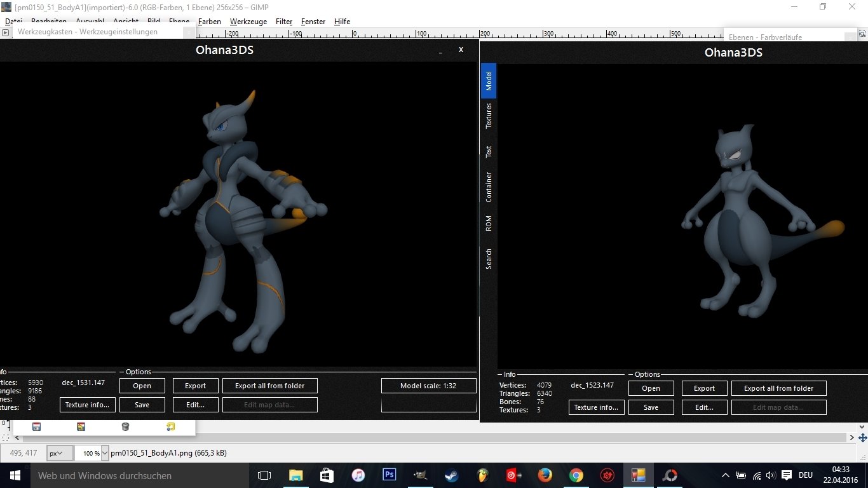The image size is (868, 488).
Task: Click Export all from folder in left window
Action: pyautogui.click(x=270, y=386)
